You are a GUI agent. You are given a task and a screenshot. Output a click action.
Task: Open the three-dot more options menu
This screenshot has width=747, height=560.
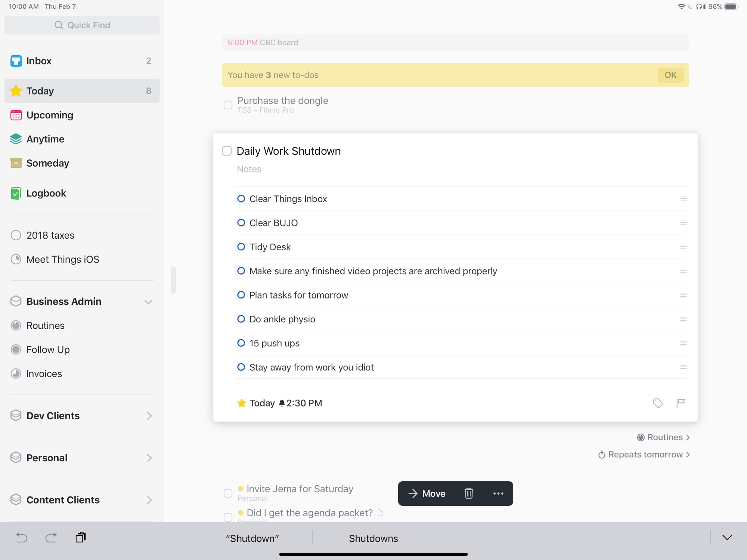pyautogui.click(x=498, y=494)
